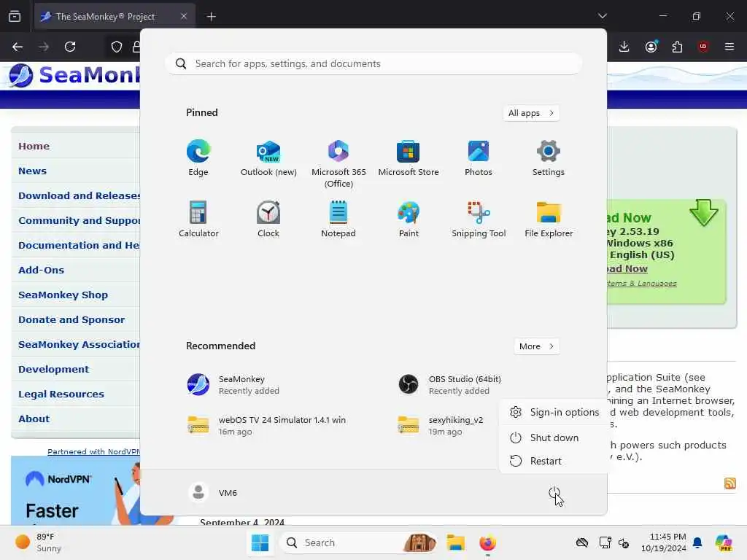
Task: Open Firefox hamburger application menu
Action: 729,47
